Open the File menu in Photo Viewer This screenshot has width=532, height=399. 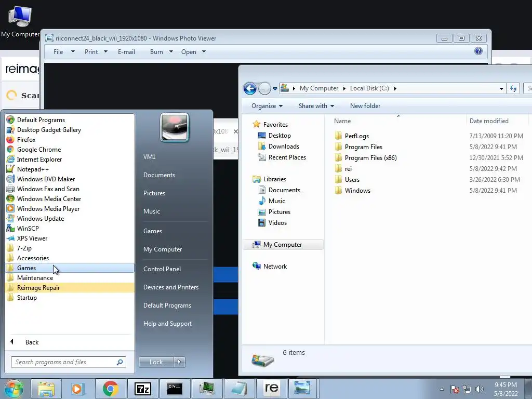click(x=64, y=52)
